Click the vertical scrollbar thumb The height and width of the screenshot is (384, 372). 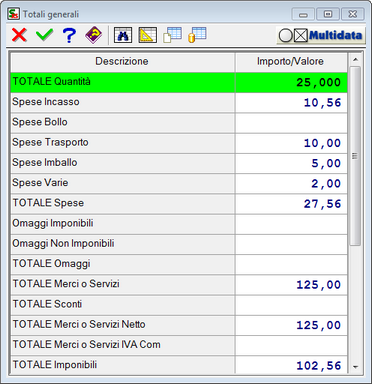(355, 156)
